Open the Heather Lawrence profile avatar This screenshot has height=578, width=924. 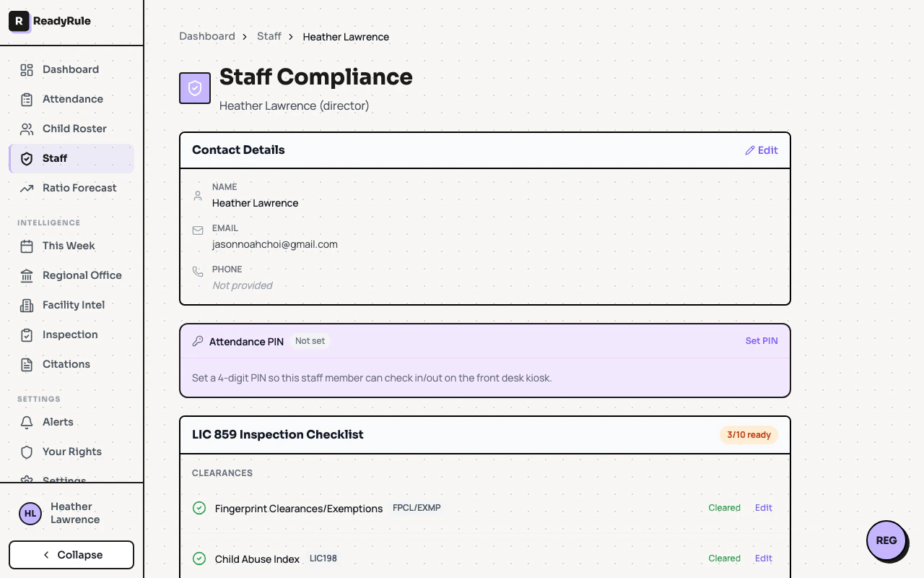30,513
